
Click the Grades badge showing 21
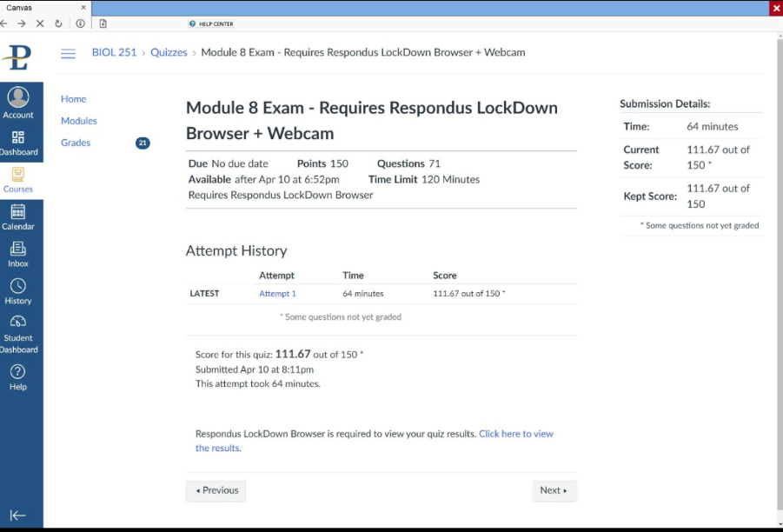click(x=143, y=143)
